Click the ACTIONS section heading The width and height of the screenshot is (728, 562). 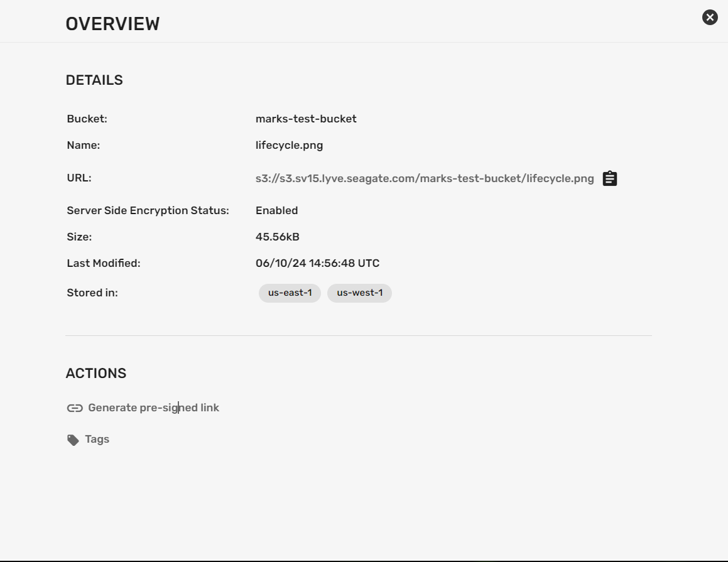[96, 374]
